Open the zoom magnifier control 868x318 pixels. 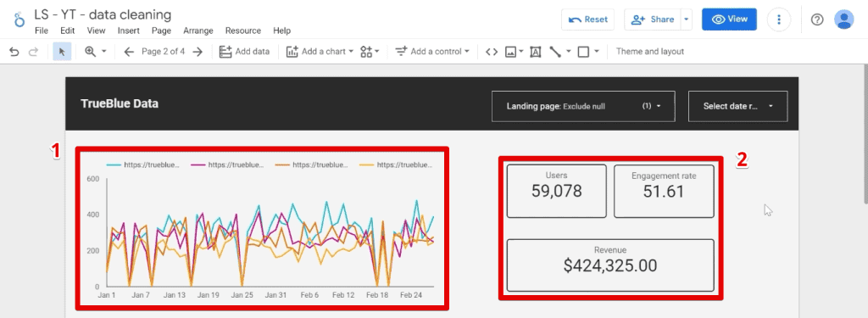point(90,52)
